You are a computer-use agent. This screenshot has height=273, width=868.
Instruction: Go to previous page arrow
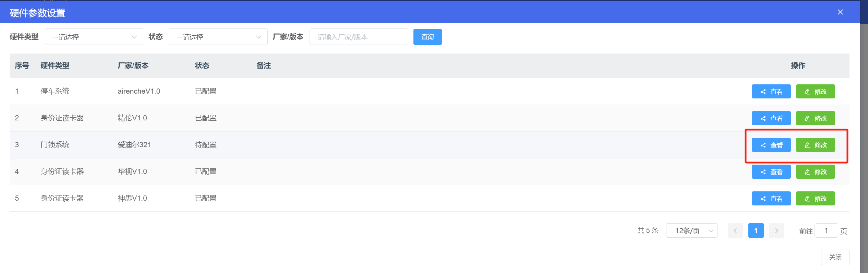pos(735,230)
